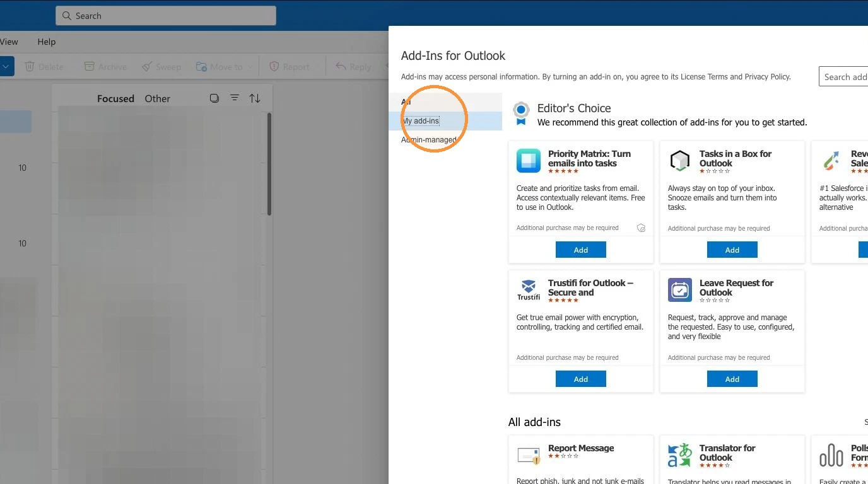Viewport: 868px width, 484px height.
Task: Click the Report Message envelope icon
Action: click(x=529, y=455)
